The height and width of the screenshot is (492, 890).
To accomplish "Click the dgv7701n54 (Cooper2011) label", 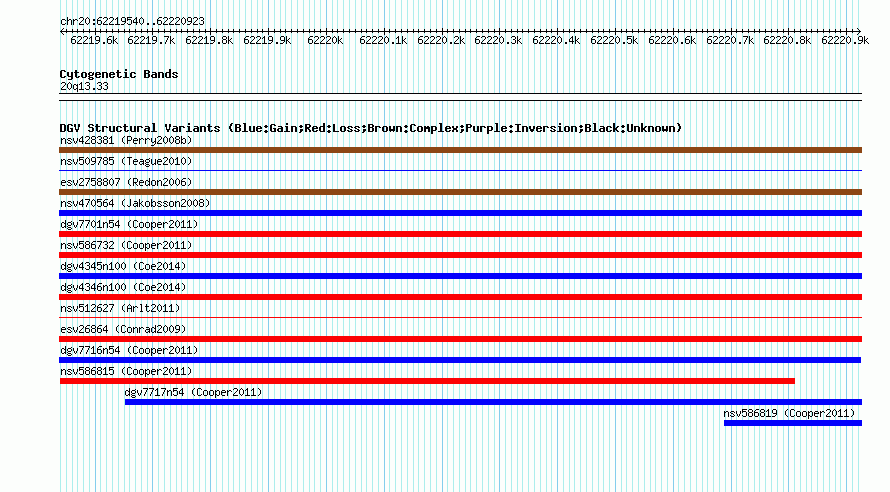I will click(129, 224).
